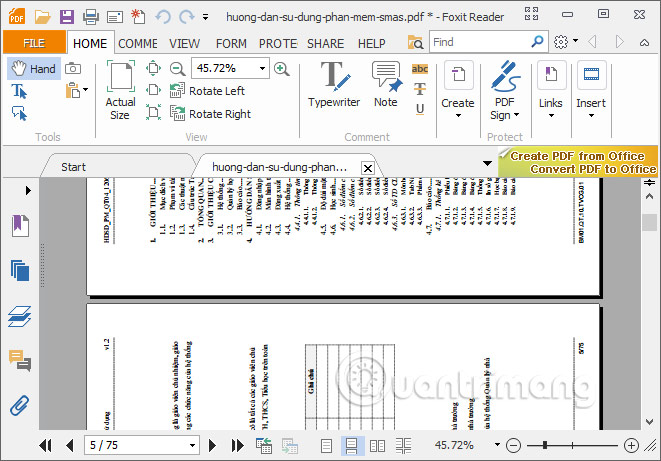Open the status bar zoom dropdown
Image resolution: width=661 pixels, height=461 pixels.
[x=497, y=445]
